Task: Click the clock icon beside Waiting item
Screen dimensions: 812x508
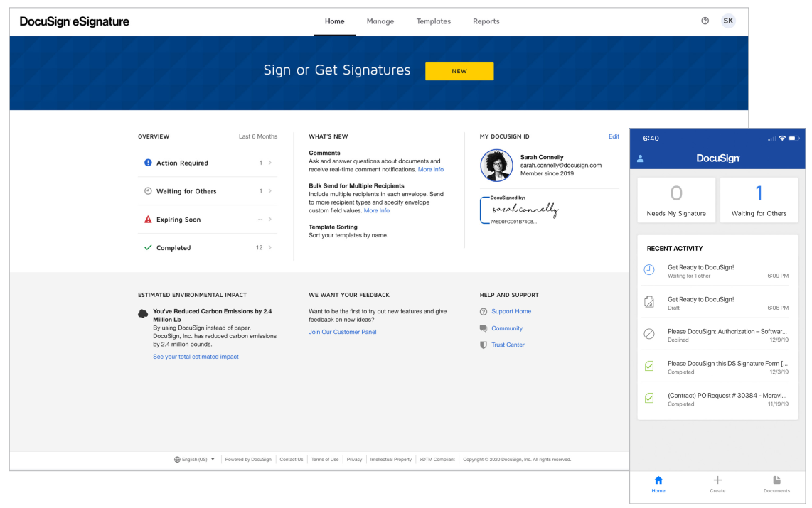Action: [x=648, y=270]
